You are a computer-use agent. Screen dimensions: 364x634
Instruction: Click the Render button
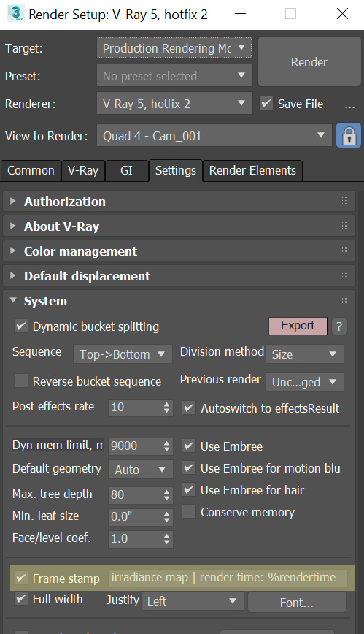coord(309,61)
